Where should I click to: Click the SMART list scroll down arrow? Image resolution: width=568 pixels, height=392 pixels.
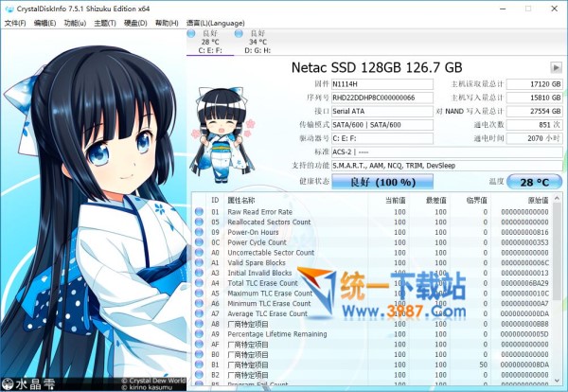(x=558, y=381)
